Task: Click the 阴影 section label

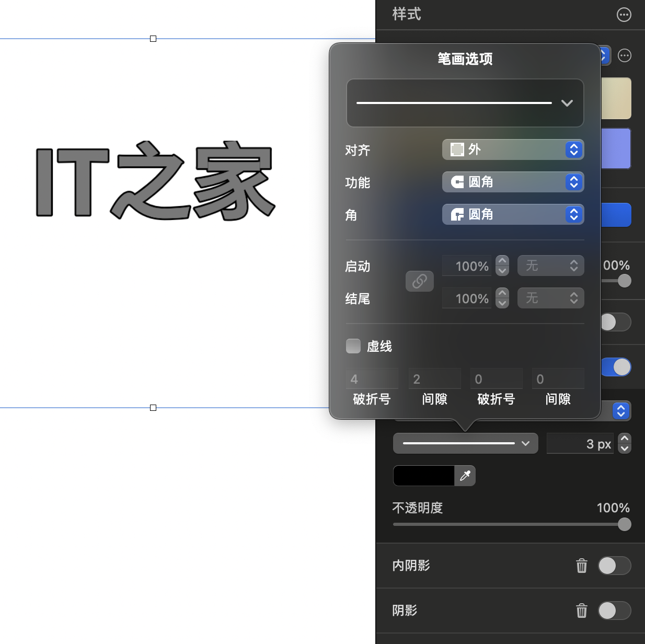Action: point(405,611)
